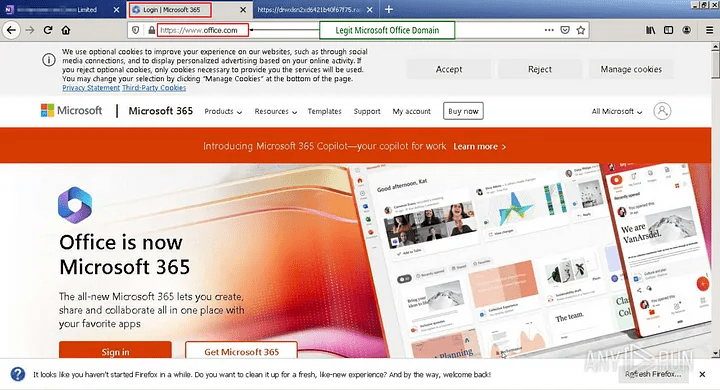720x390 pixels.
Task: Click the forward navigation arrow
Action: 30,30
